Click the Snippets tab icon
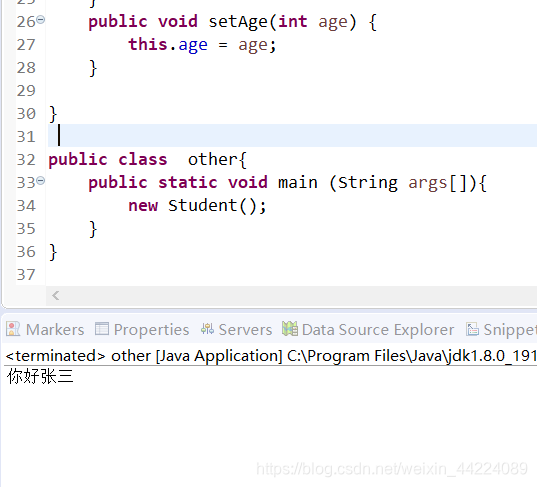This screenshot has width=537, height=487. pyautogui.click(x=472, y=329)
